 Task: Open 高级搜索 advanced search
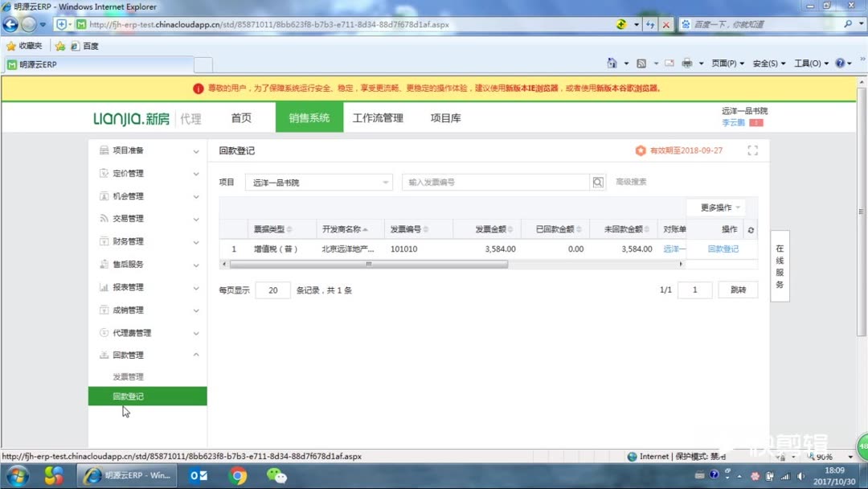[632, 182]
